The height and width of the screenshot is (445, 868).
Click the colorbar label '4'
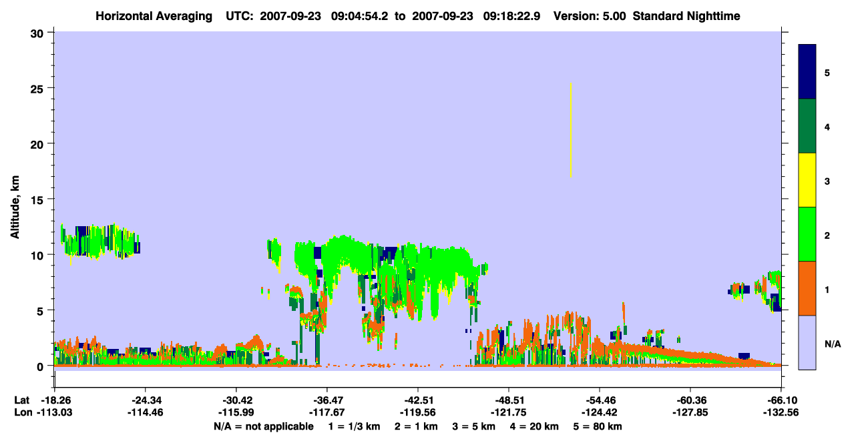pos(827,126)
